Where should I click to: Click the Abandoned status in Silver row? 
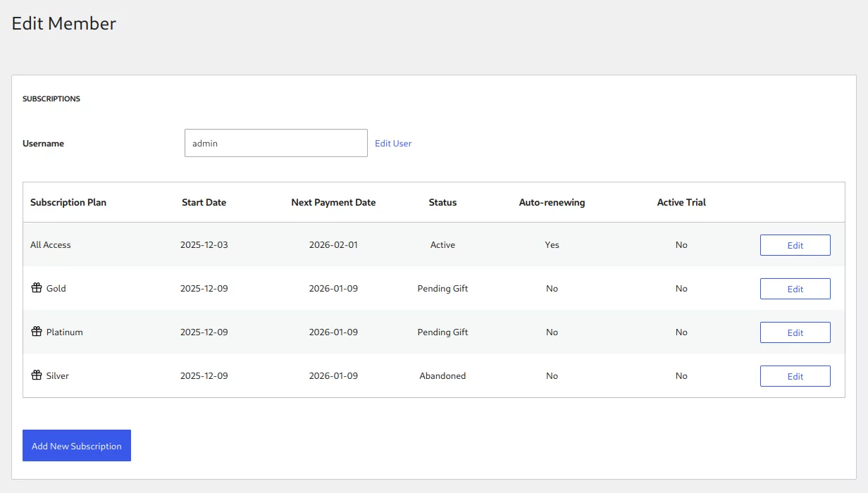coord(442,376)
